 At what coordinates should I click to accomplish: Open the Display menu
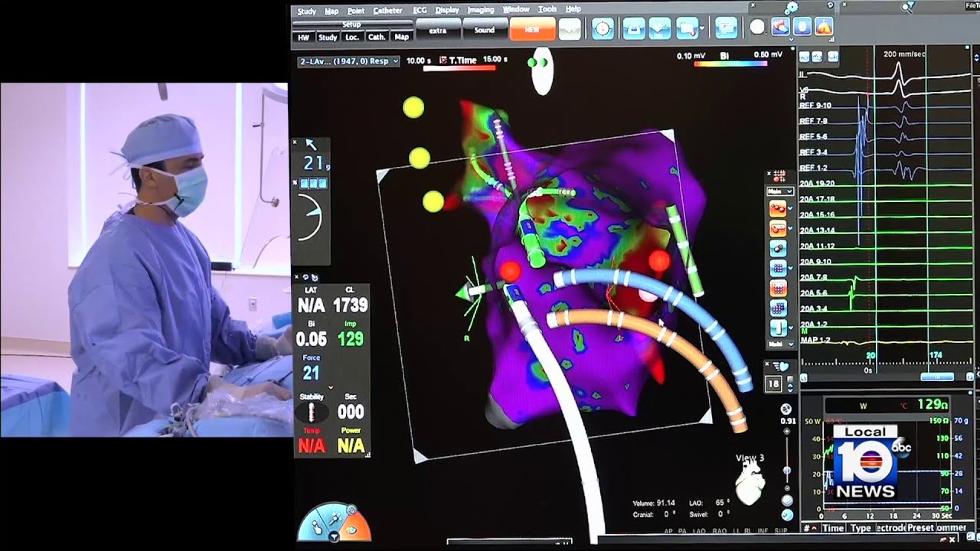click(x=447, y=11)
